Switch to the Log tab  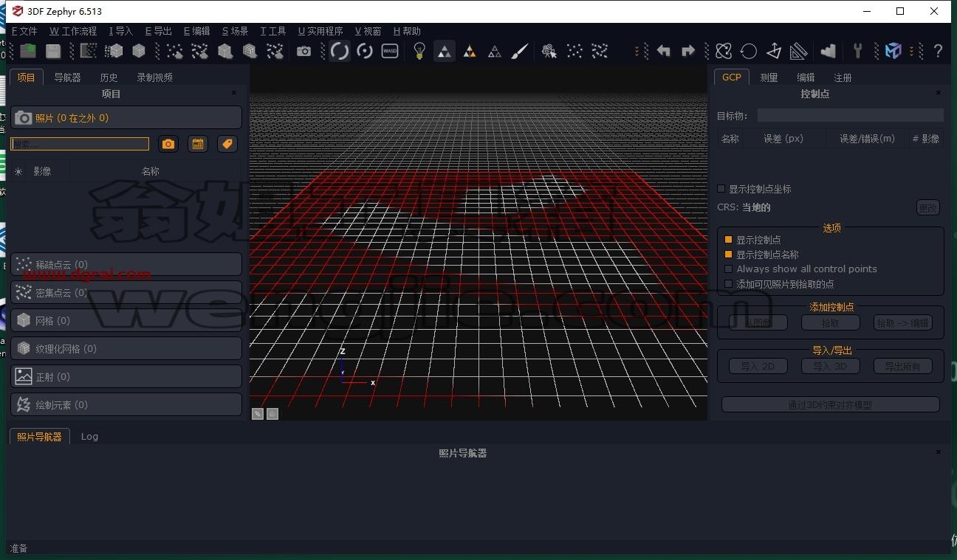pyautogui.click(x=89, y=437)
